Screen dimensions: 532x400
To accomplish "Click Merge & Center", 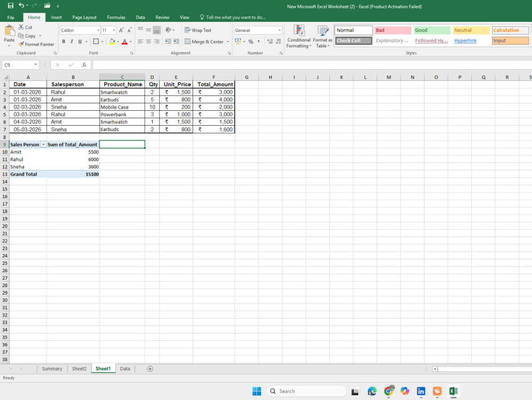I will 204,42.
